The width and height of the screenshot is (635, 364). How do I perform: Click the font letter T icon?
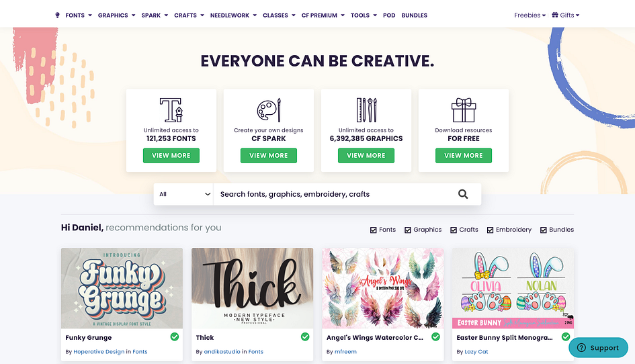click(x=171, y=109)
